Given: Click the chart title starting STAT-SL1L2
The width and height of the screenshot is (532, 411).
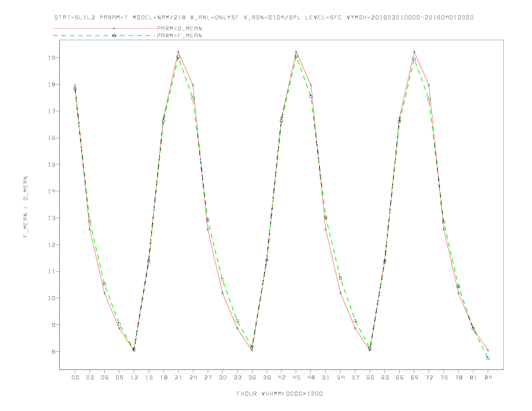Looking at the screenshot, I should (263, 17).
